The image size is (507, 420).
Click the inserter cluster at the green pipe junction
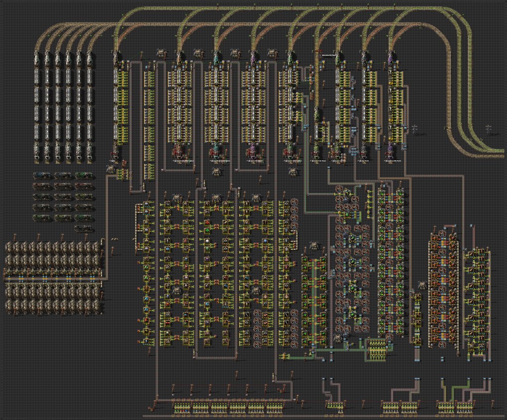click(377, 349)
